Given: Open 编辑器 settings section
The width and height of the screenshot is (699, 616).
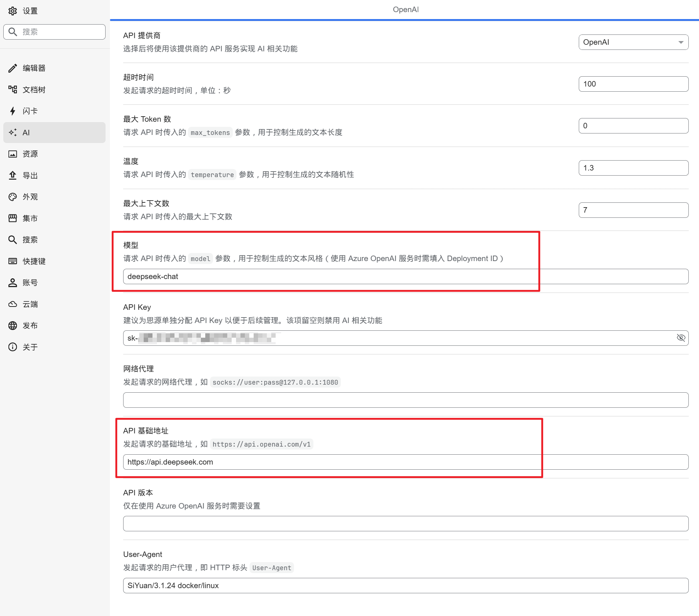Looking at the screenshot, I should click(x=54, y=68).
